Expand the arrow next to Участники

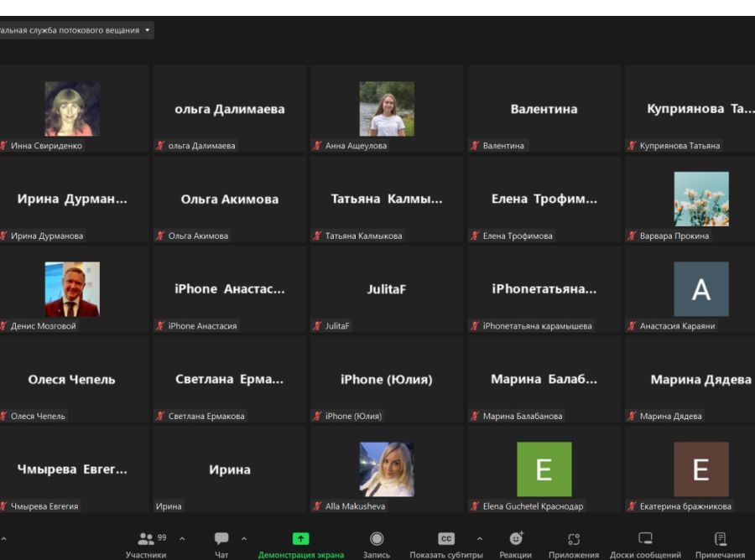pos(182,539)
